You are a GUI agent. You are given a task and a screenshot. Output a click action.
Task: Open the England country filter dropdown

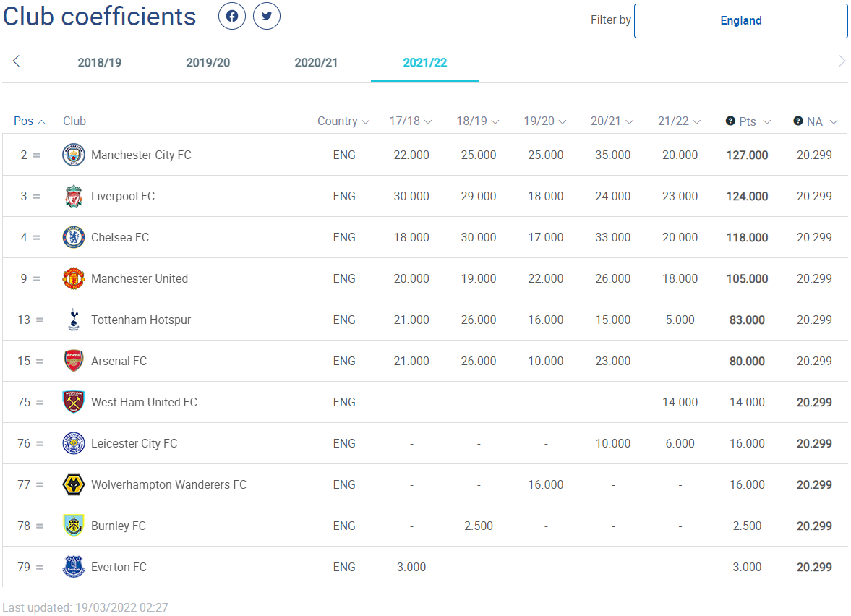click(741, 21)
